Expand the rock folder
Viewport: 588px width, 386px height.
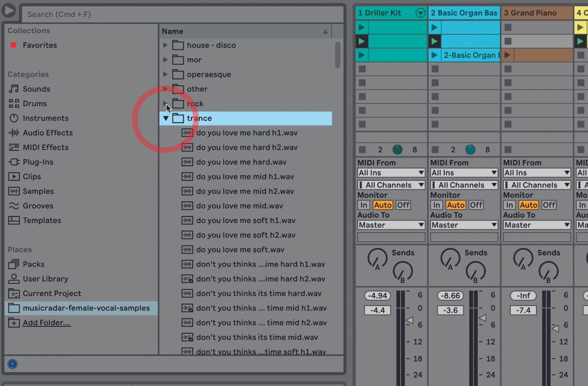click(165, 103)
